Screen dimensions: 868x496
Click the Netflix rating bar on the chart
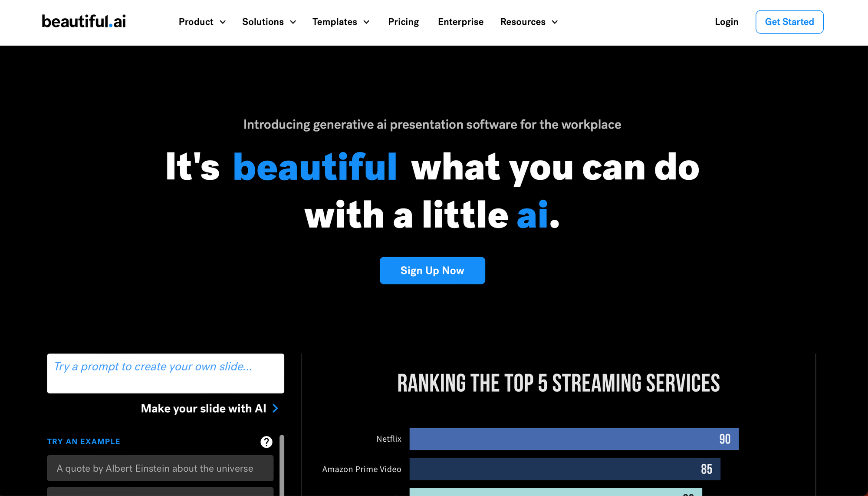click(573, 439)
